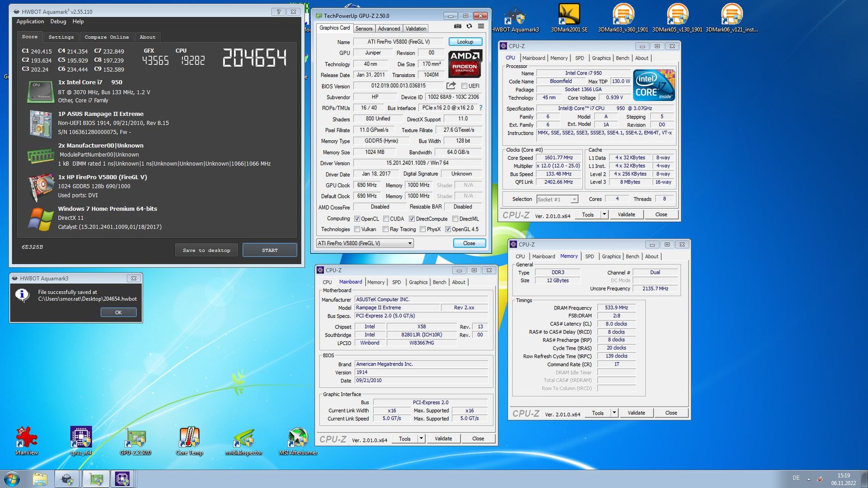Click the START benchmark button
This screenshot has height=488, width=868.
[x=270, y=250]
